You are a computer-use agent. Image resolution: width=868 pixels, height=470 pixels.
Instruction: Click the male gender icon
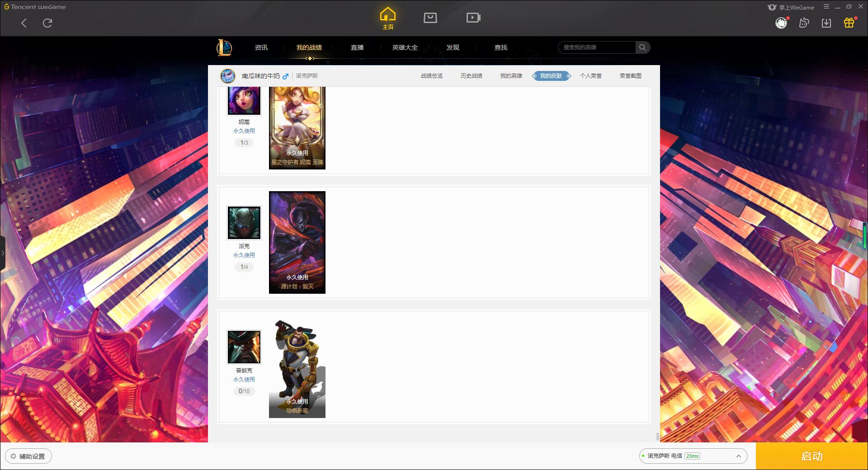(x=285, y=76)
